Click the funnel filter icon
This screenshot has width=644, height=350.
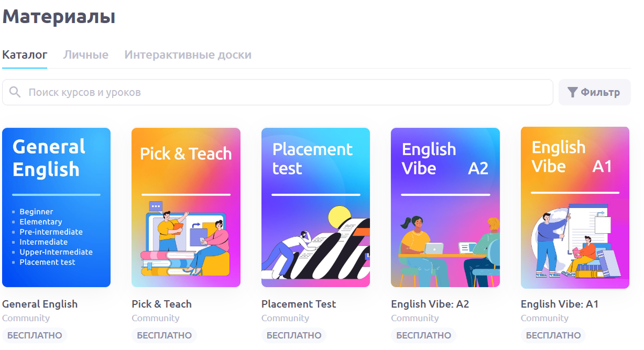pos(573,92)
